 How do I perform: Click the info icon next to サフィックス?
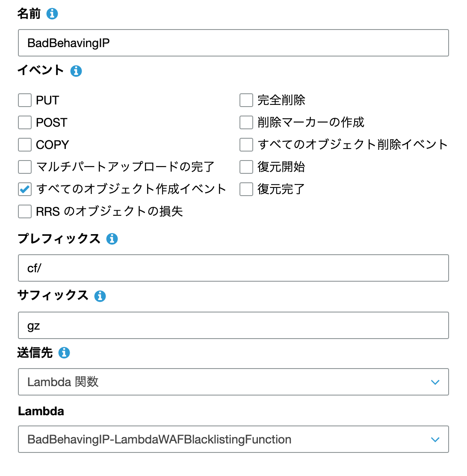click(x=100, y=295)
